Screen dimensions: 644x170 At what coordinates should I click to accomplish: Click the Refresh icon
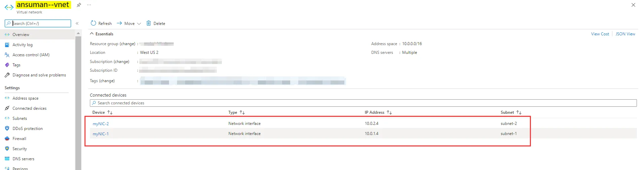coord(93,23)
